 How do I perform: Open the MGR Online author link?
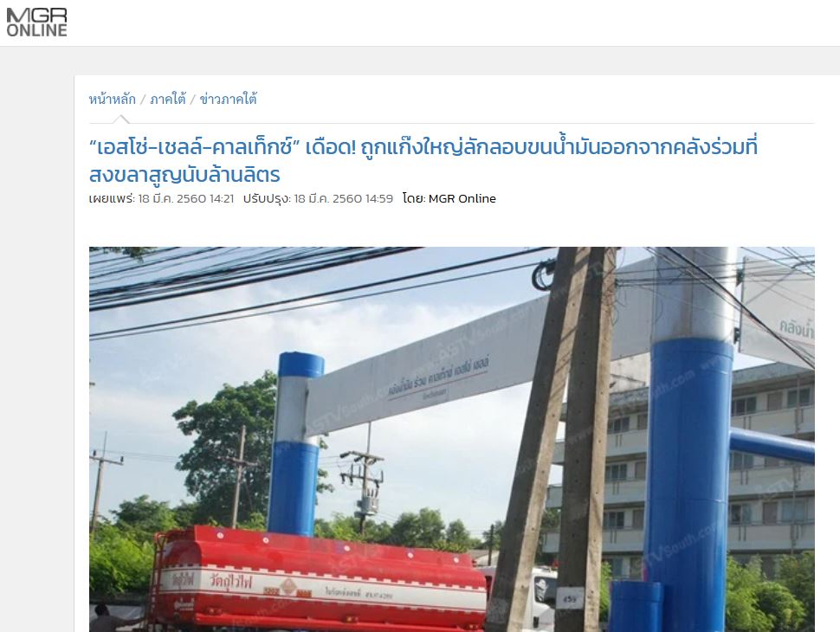click(462, 199)
